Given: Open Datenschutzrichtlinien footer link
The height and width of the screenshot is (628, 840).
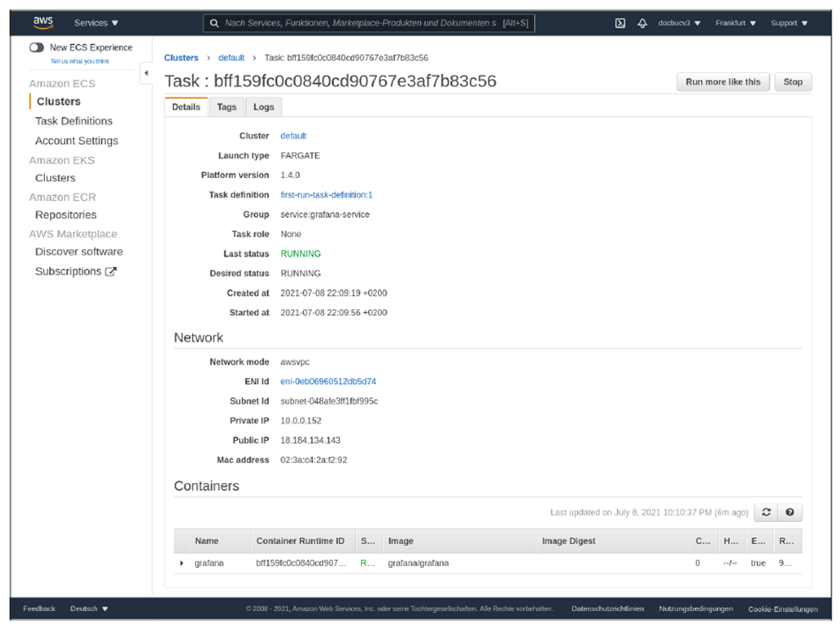Looking at the screenshot, I should click(608, 609).
